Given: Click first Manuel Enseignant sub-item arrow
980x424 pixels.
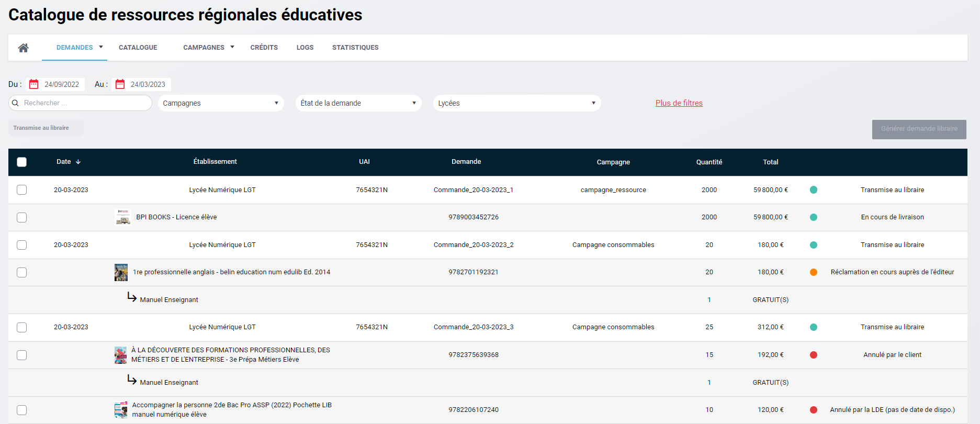Looking at the screenshot, I should click(132, 297).
